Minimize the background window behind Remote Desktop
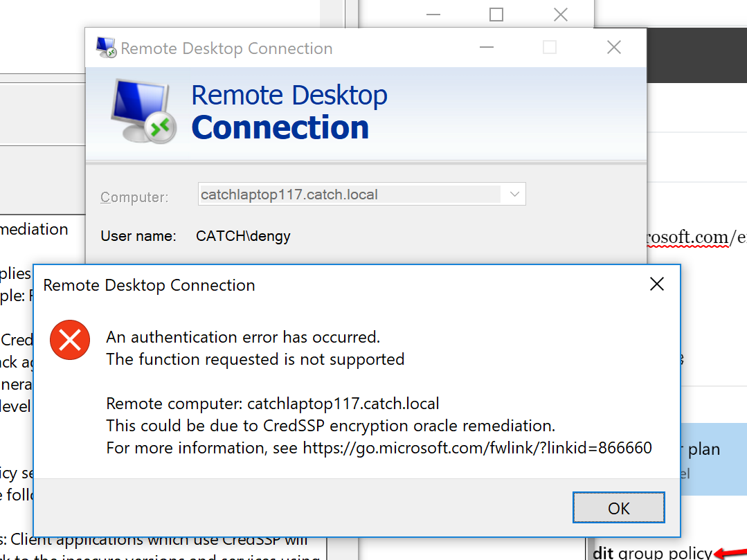Screen dimensions: 747x560 click(433, 15)
